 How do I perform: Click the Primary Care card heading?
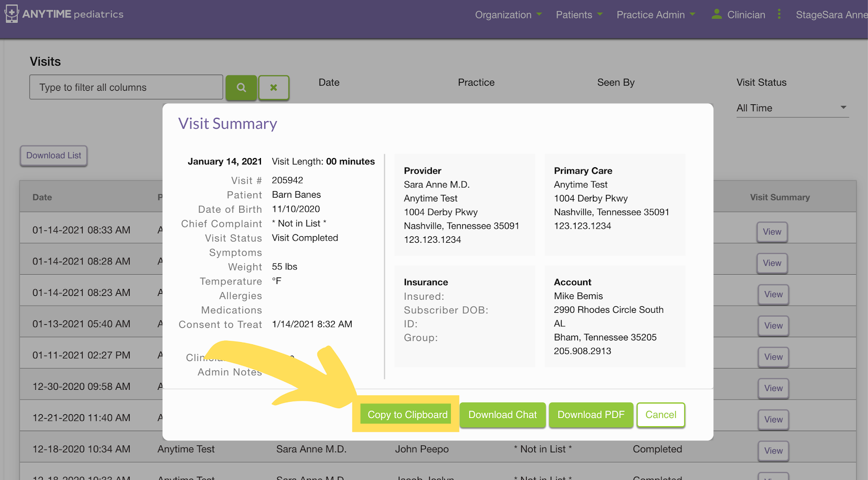point(583,171)
